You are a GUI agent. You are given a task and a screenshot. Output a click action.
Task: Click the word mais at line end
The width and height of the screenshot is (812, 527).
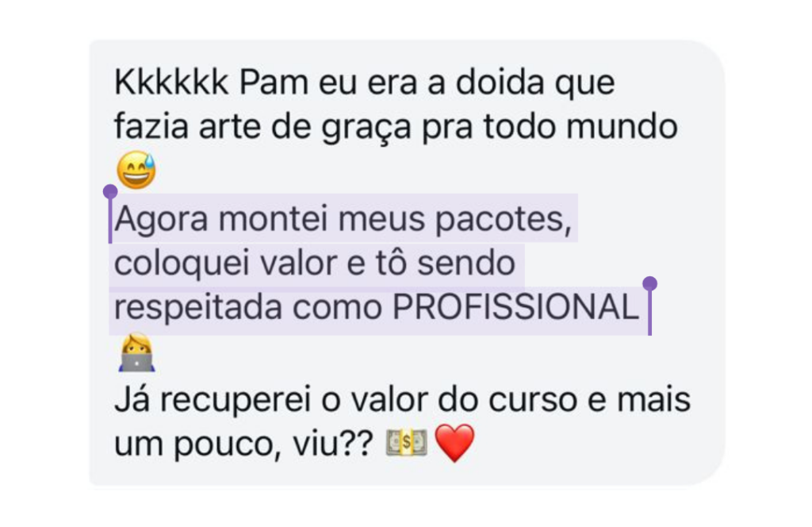pyautogui.click(x=654, y=401)
